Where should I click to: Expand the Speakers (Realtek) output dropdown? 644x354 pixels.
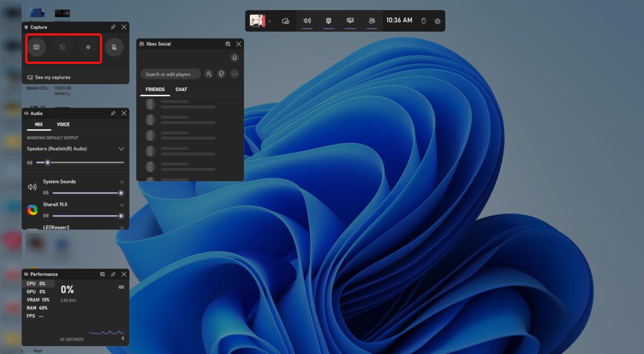[x=122, y=149]
